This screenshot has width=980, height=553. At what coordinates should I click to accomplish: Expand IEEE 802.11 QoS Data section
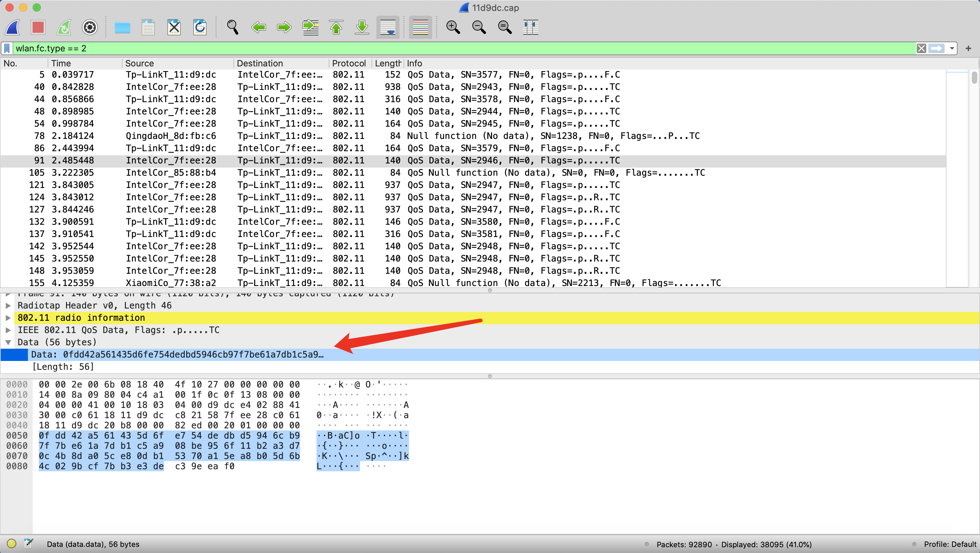[x=8, y=330]
